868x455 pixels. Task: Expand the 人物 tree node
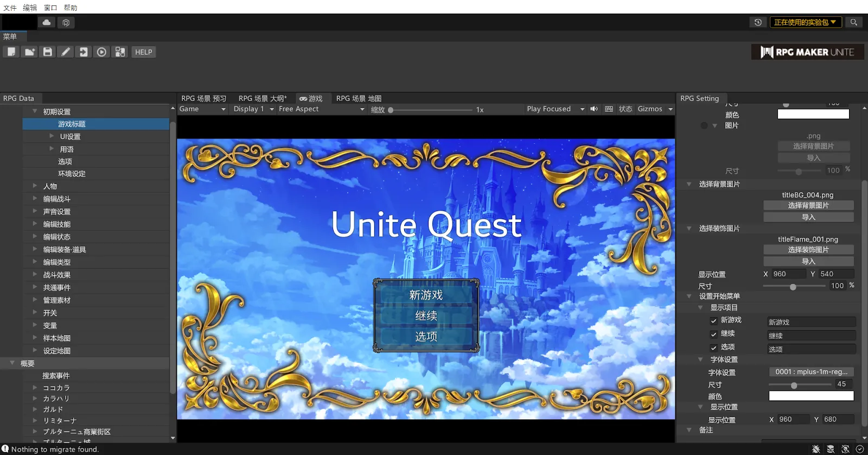tap(35, 186)
